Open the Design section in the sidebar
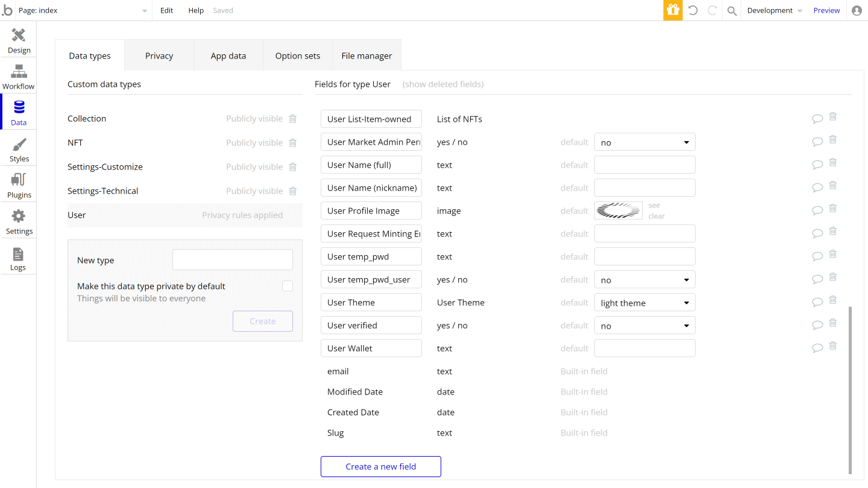Screen dimensions: 868x488 click(x=18, y=39)
